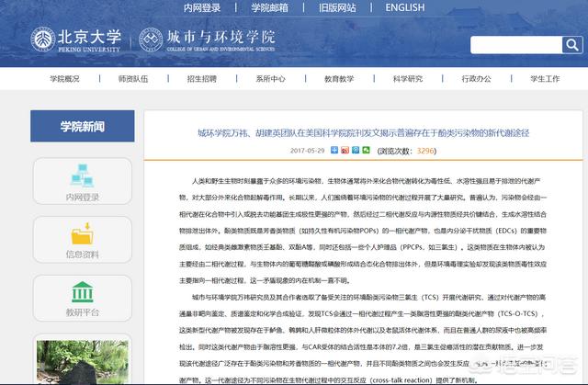Viewport: 588px width, 385px height.
Task: Open the 师资队伍 menu
Action: (x=133, y=79)
